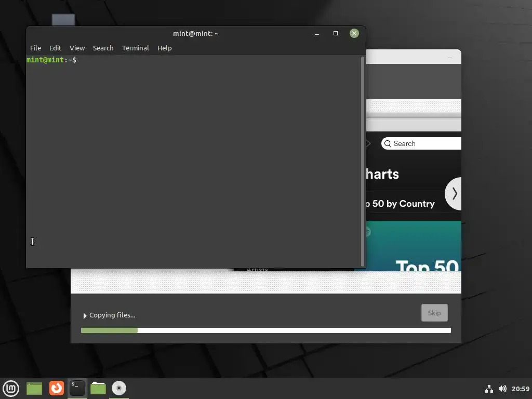Open the File menu in Terminal

coord(36,48)
